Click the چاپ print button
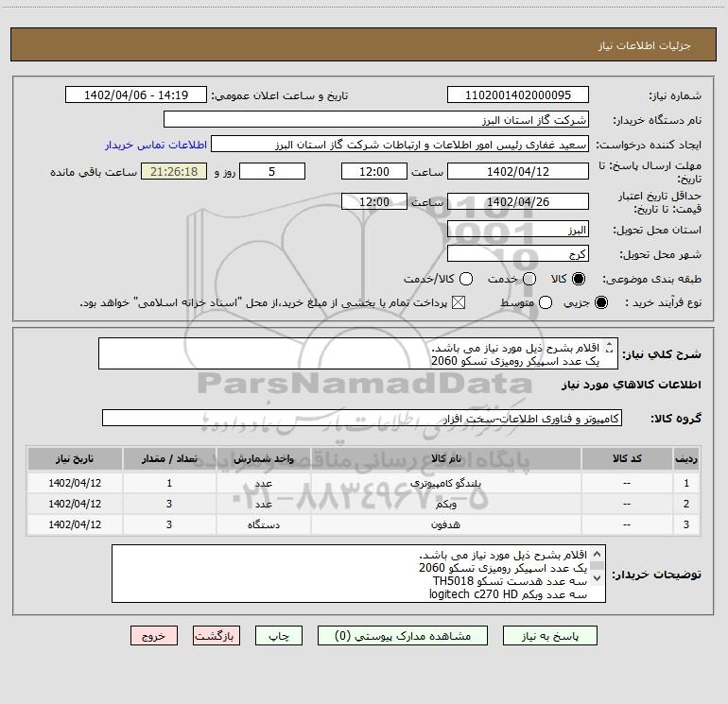Image resolution: width=728 pixels, height=704 pixels. (279, 636)
